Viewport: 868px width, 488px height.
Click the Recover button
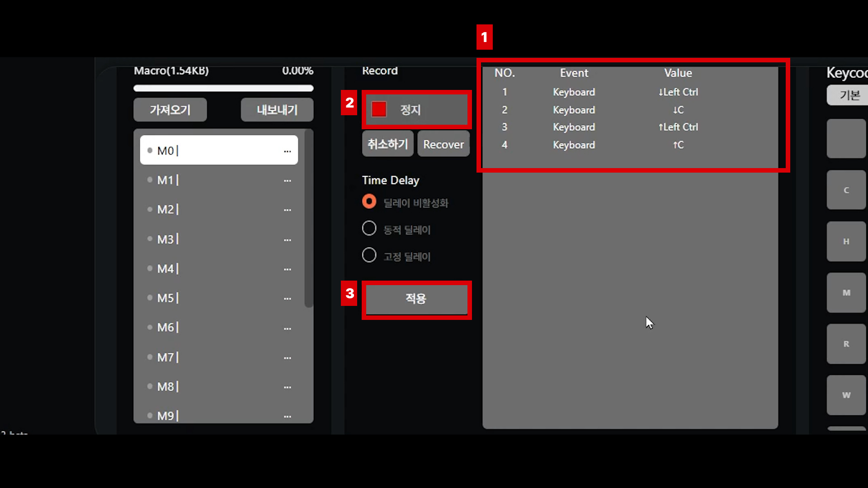tap(443, 144)
